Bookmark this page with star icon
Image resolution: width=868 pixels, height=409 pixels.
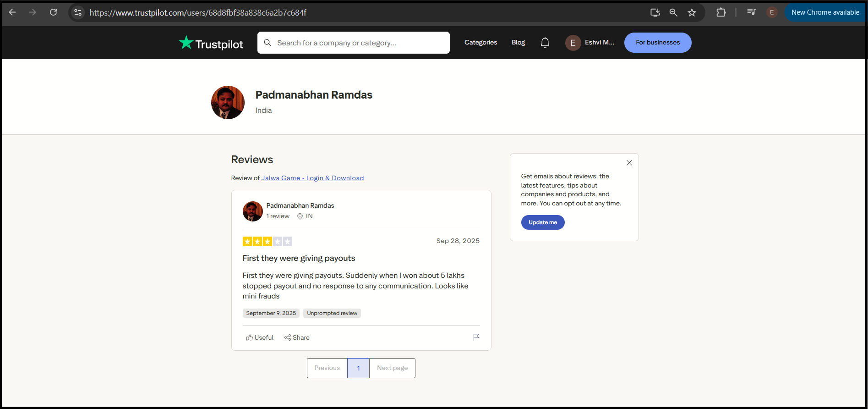coord(692,12)
